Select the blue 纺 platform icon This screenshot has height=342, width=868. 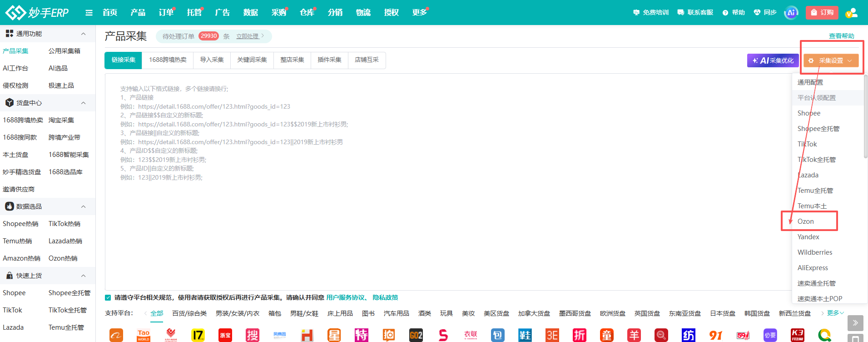(x=689, y=335)
